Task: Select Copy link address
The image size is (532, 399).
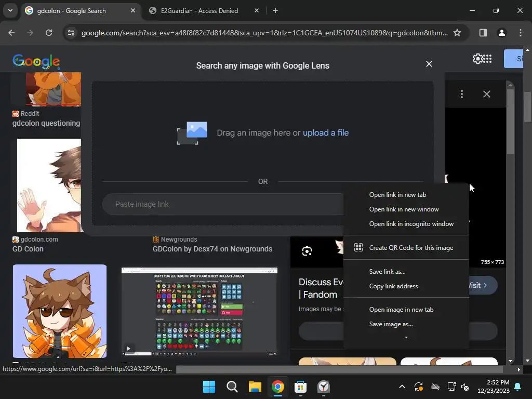Action: click(406, 286)
